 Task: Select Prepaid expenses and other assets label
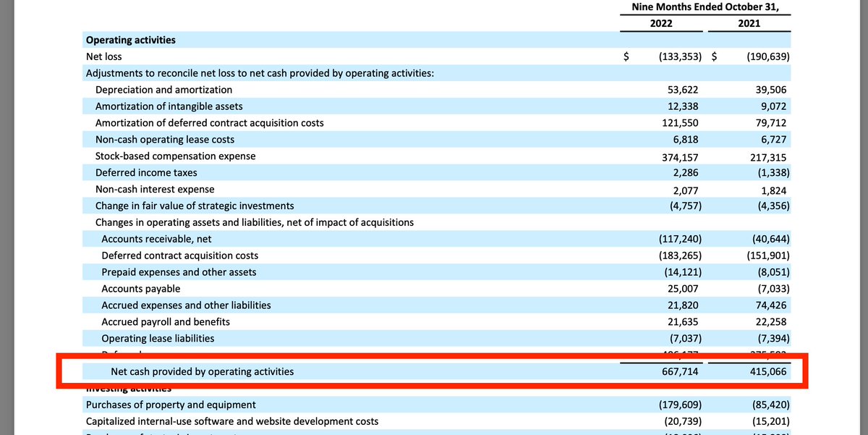[x=179, y=272]
